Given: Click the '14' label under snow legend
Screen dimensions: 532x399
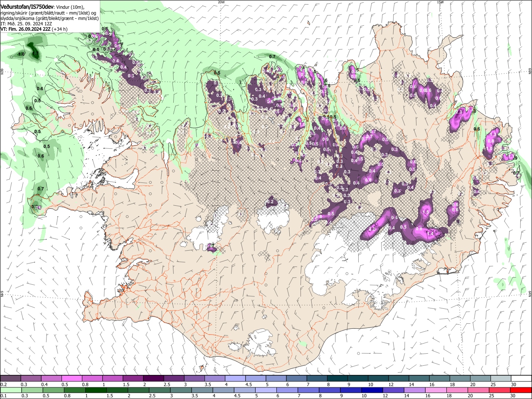Looking at the screenshot, I should click(411, 384).
